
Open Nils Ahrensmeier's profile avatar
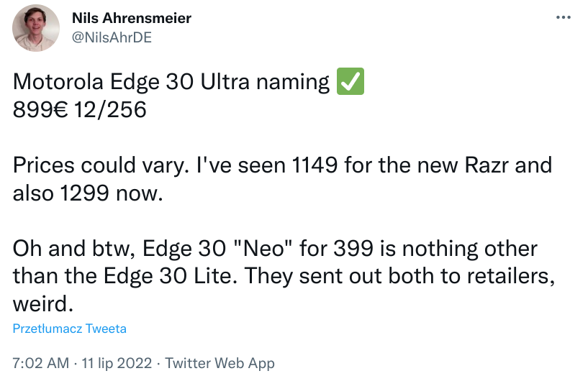pyautogui.click(x=35, y=28)
